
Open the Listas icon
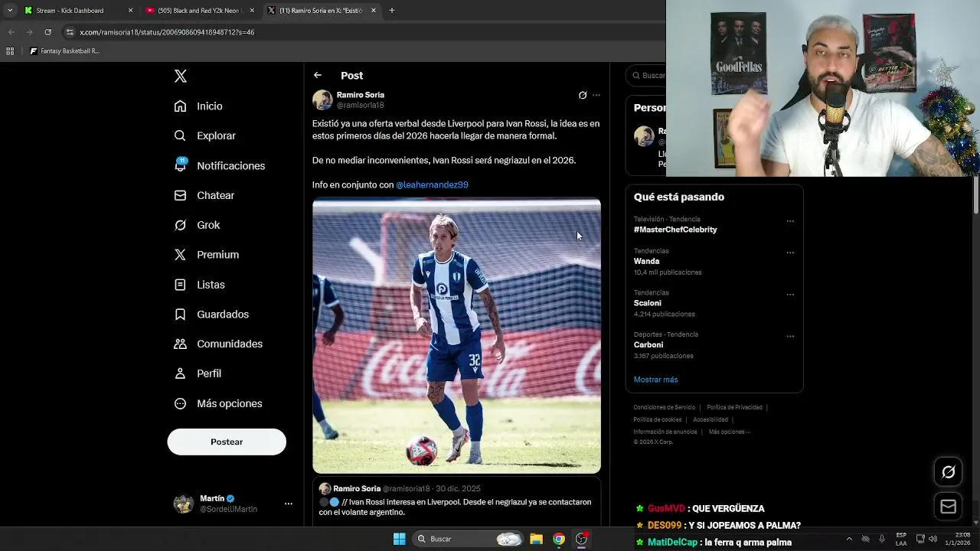[x=180, y=285]
